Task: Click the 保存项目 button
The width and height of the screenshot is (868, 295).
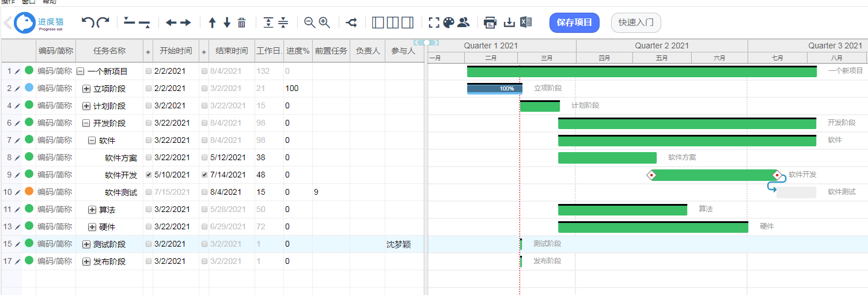Action: [574, 22]
